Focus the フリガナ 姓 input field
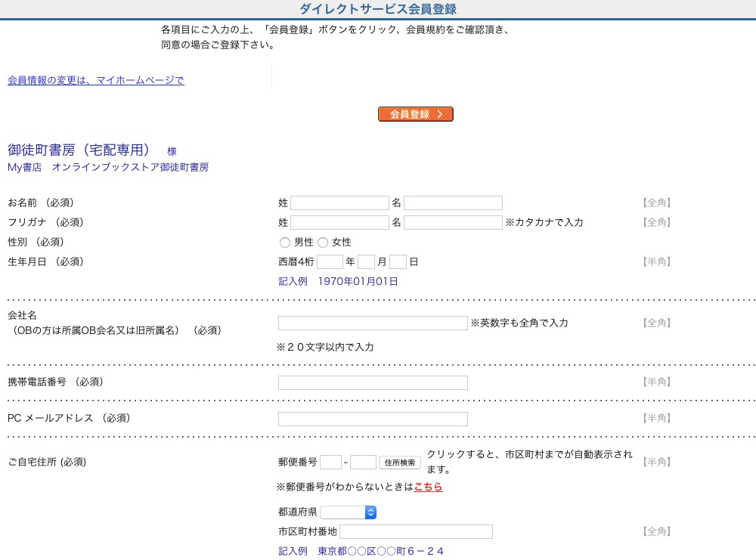 click(x=339, y=223)
